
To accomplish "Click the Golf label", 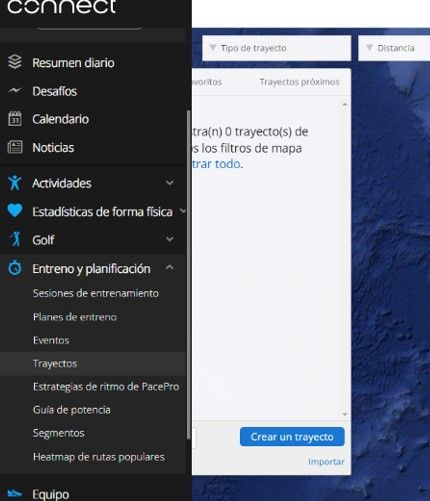I will point(43,240).
